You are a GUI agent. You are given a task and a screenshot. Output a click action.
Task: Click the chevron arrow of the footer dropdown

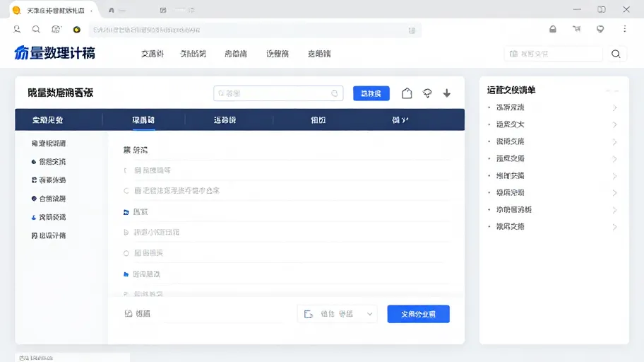pyautogui.click(x=369, y=315)
